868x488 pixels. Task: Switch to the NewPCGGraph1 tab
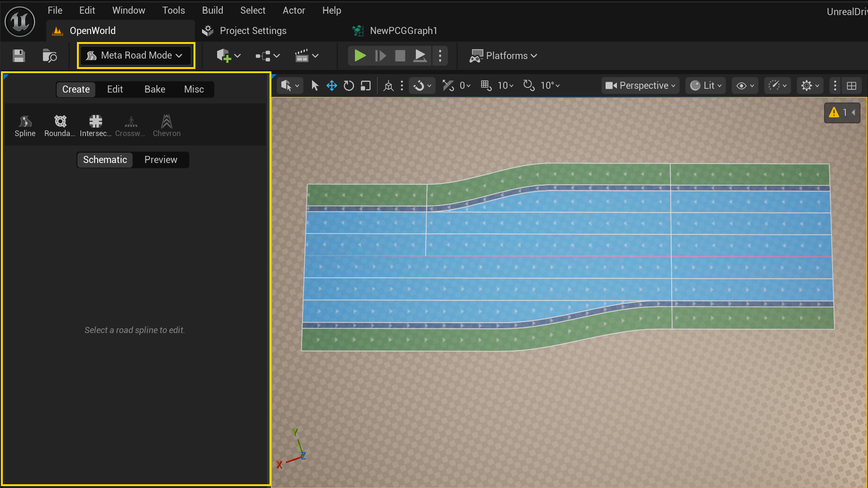[395, 31]
